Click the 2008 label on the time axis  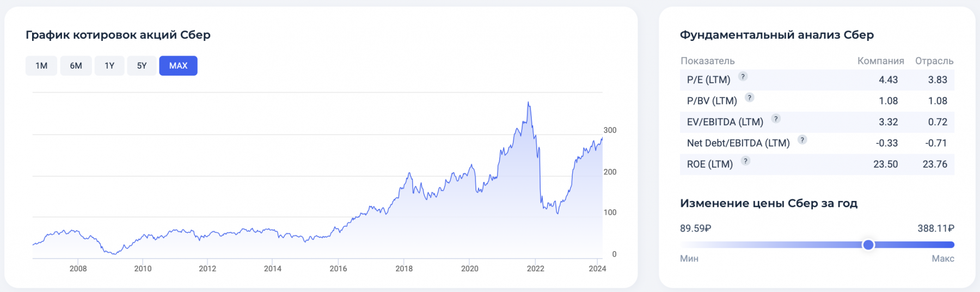[x=78, y=269]
